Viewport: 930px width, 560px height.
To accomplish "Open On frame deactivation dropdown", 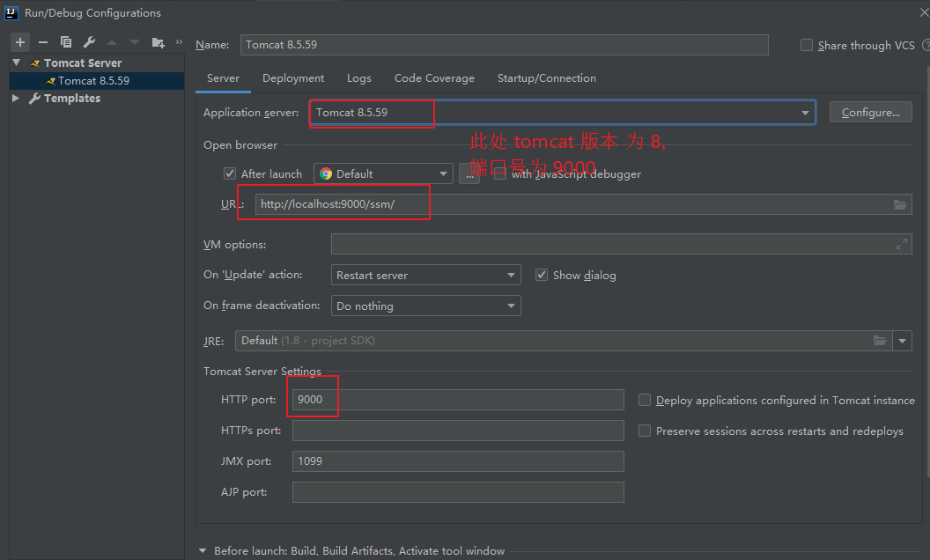I will pyautogui.click(x=511, y=306).
